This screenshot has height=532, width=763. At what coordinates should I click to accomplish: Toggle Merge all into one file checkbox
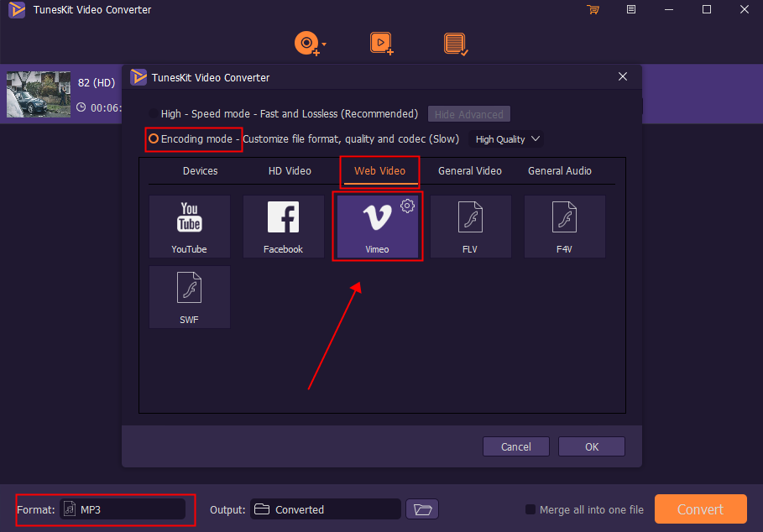(530, 509)
